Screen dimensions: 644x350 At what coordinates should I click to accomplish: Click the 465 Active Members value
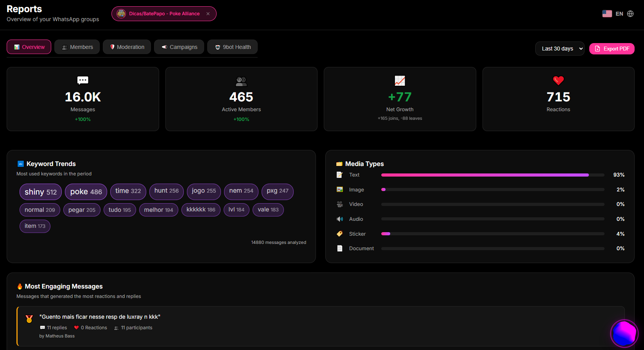coord(241,97)
